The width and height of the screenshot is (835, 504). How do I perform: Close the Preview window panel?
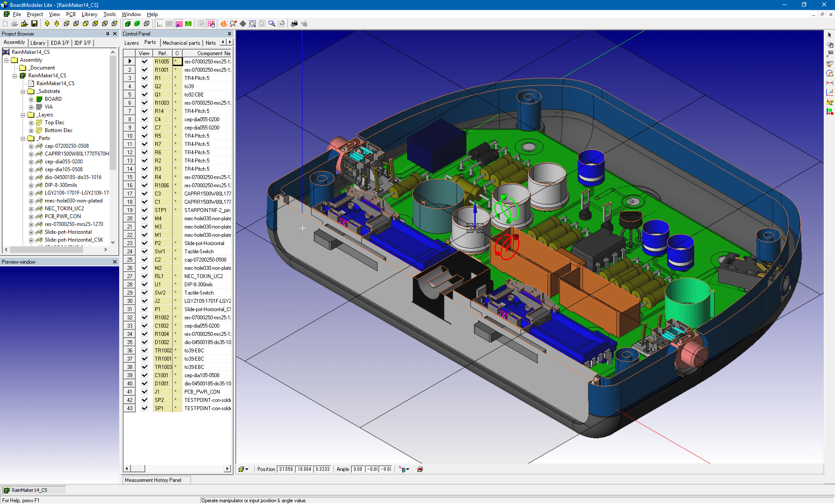[x=115, y=262]
